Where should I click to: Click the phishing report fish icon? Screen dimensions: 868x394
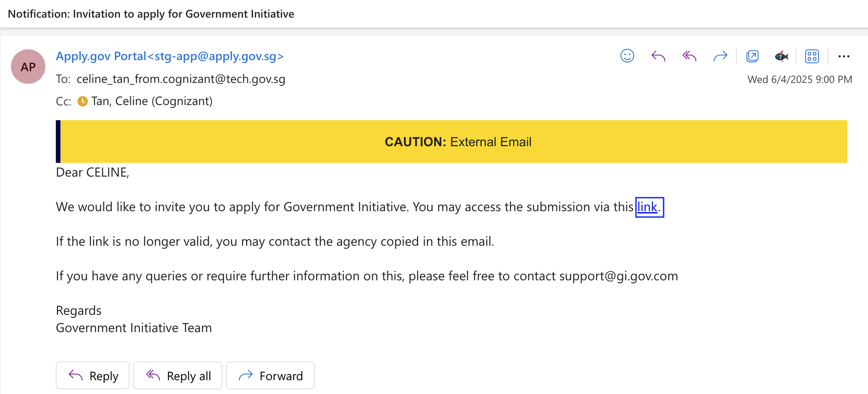click(x=781, y=56)
